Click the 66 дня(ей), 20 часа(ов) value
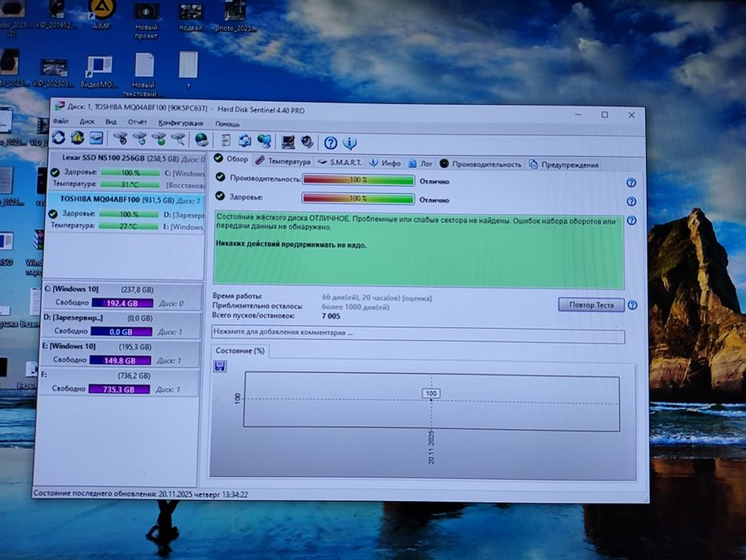The height and width of the screenshot is (560, 746). 377,298
